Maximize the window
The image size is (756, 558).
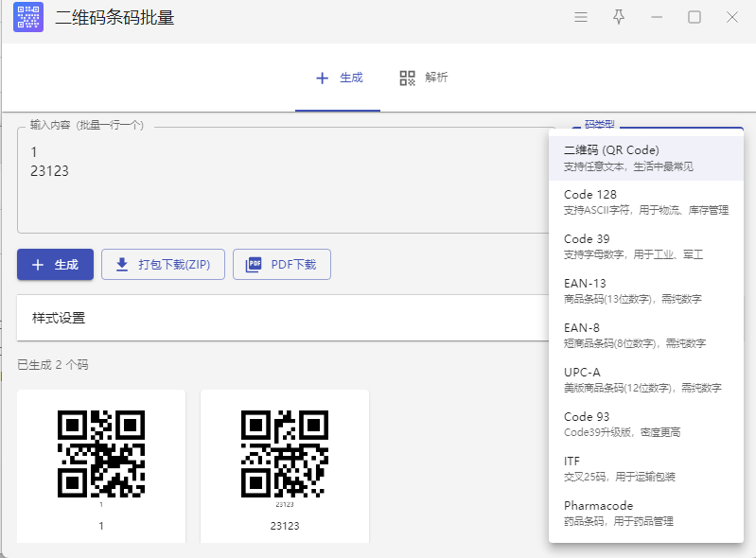[694, 17]
